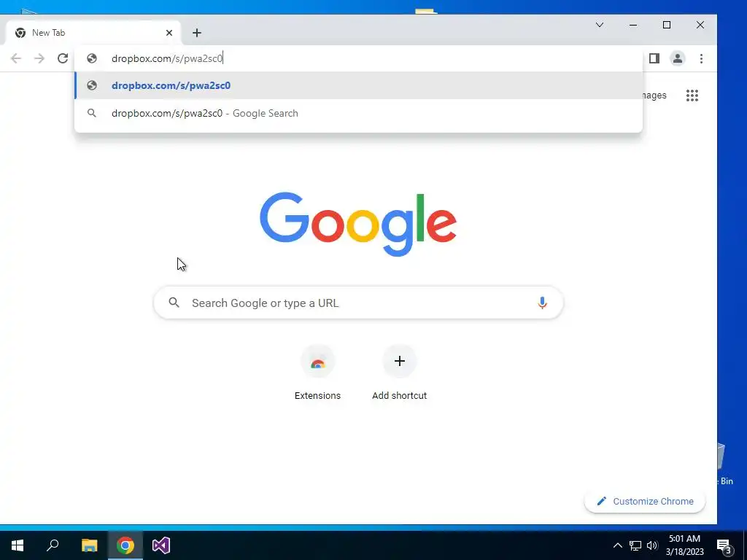Show hidden system tray icons

pyautogui.click(x=617, y=545)
